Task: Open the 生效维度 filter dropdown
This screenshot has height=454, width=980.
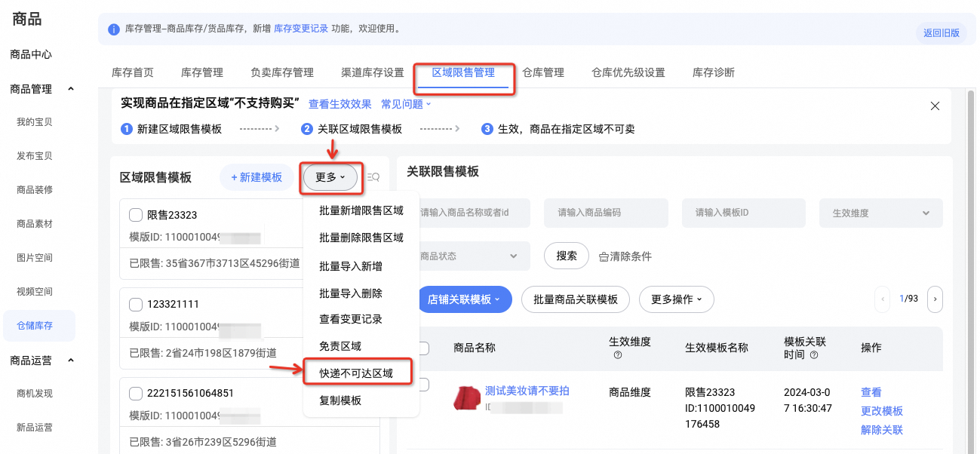Action: [x=881, y=213]
